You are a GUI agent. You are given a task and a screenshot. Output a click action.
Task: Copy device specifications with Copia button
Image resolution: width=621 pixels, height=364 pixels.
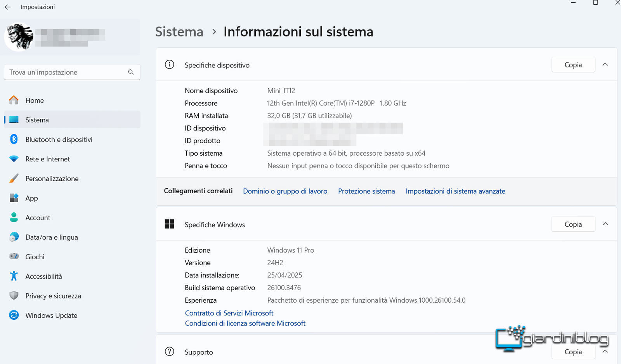click(x=573, y=65)
